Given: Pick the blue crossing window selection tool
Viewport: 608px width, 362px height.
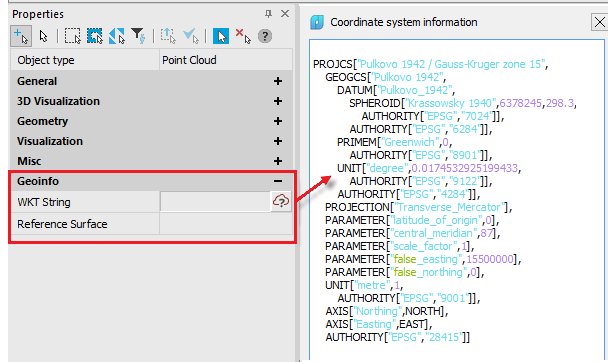Looking at the screenshot, I should click(x=95, y=36).
